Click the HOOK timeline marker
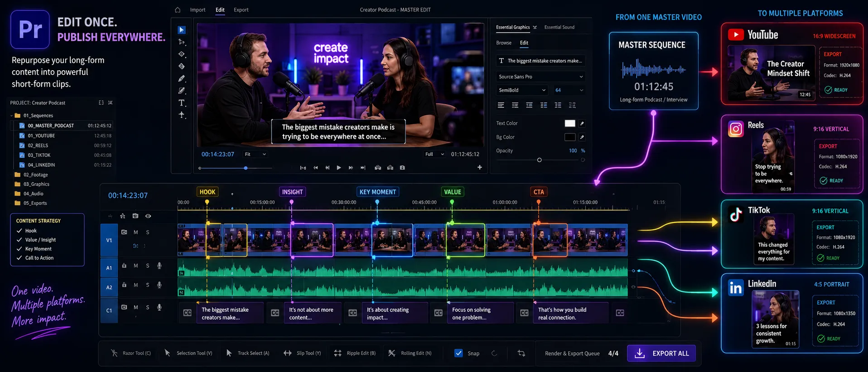This screenshot has height=372, width=868. pos(207,192)
